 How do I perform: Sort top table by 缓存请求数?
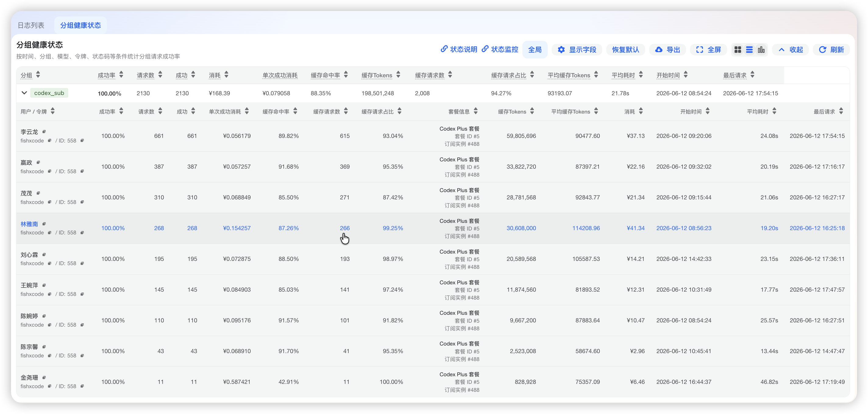[x=450, y=75]
